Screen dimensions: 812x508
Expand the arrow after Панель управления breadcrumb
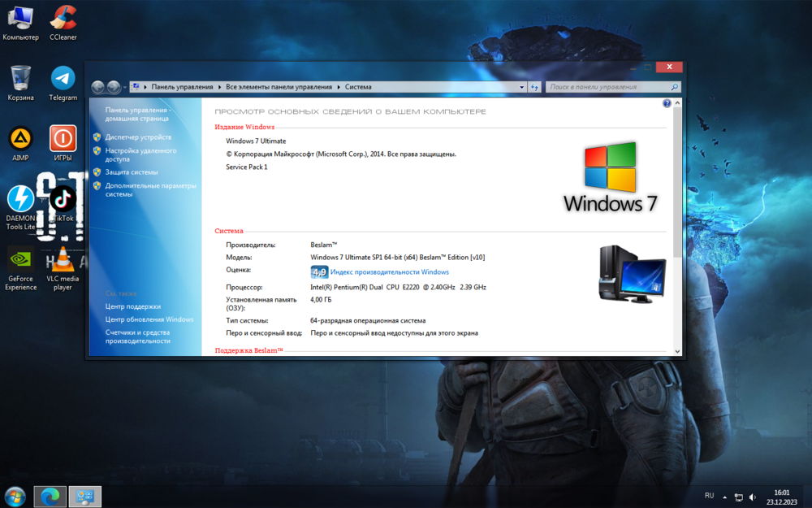pos(219,87)
